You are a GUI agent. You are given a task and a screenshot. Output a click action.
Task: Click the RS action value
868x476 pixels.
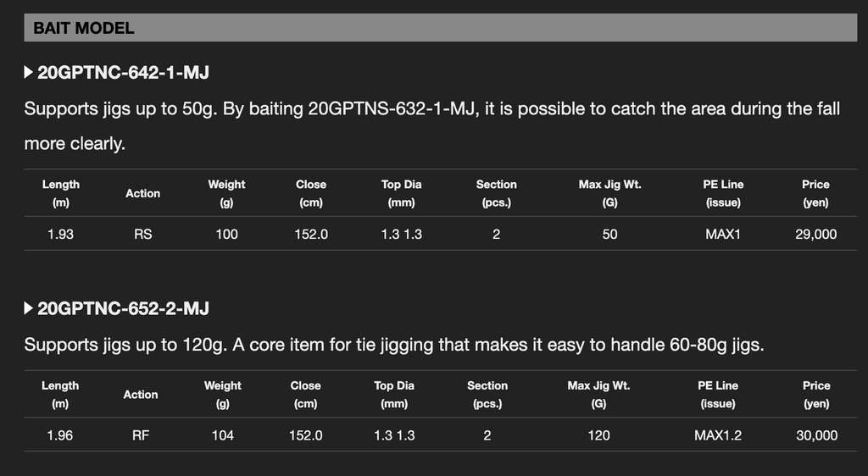pyautogui.click(x=142, y=235)
